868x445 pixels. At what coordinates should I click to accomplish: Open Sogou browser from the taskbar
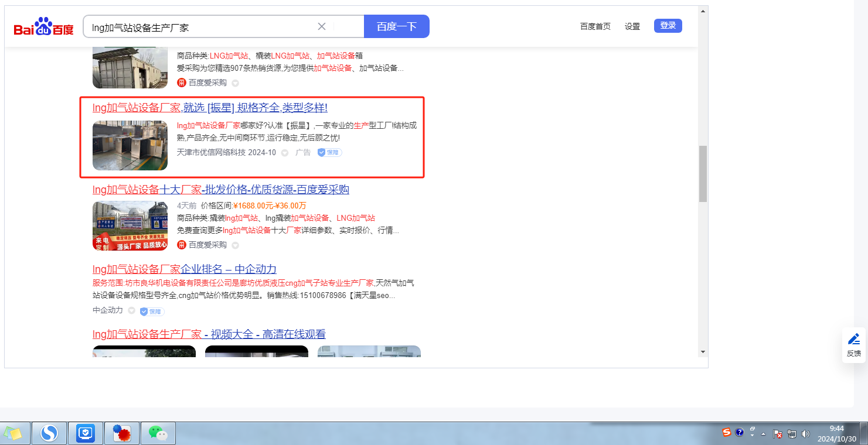tap(50, 433)
